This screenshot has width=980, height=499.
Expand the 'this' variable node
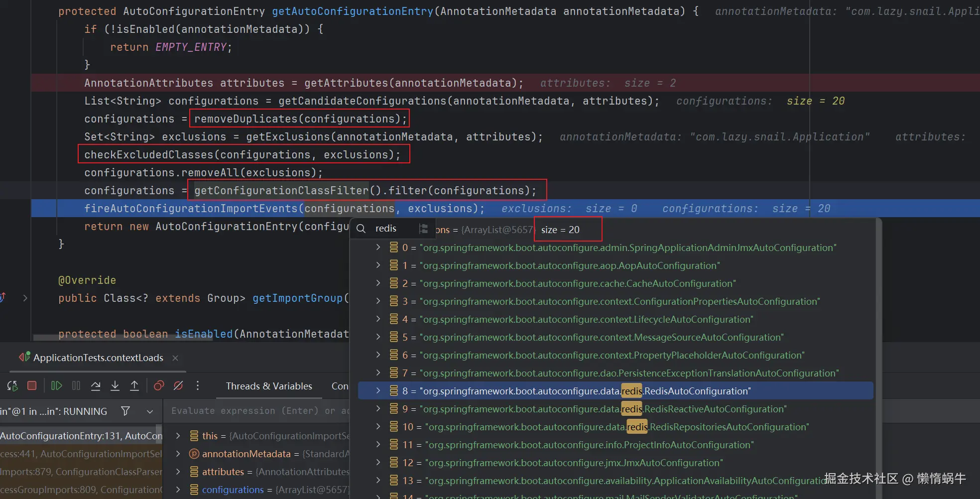coord(178,436)
